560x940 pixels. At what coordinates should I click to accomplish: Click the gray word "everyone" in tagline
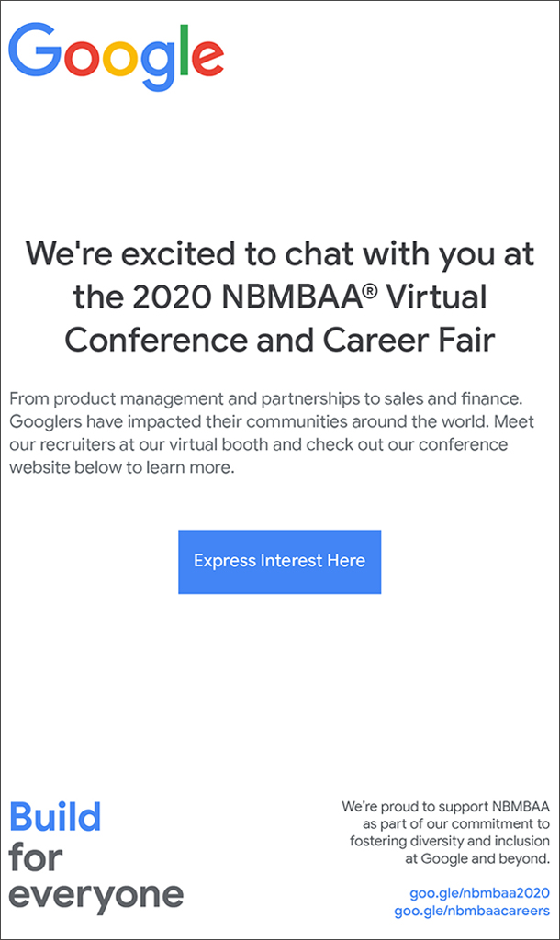pyautogui.click(x=95, y=897)
